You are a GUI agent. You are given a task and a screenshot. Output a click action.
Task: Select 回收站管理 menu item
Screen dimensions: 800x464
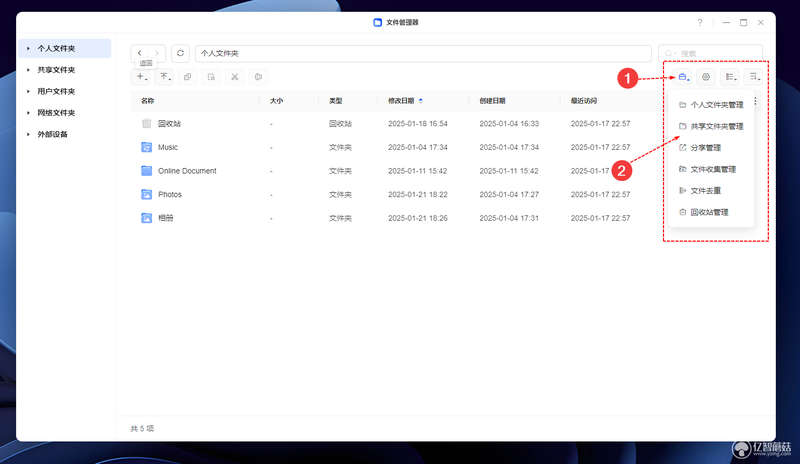[711, 212]
